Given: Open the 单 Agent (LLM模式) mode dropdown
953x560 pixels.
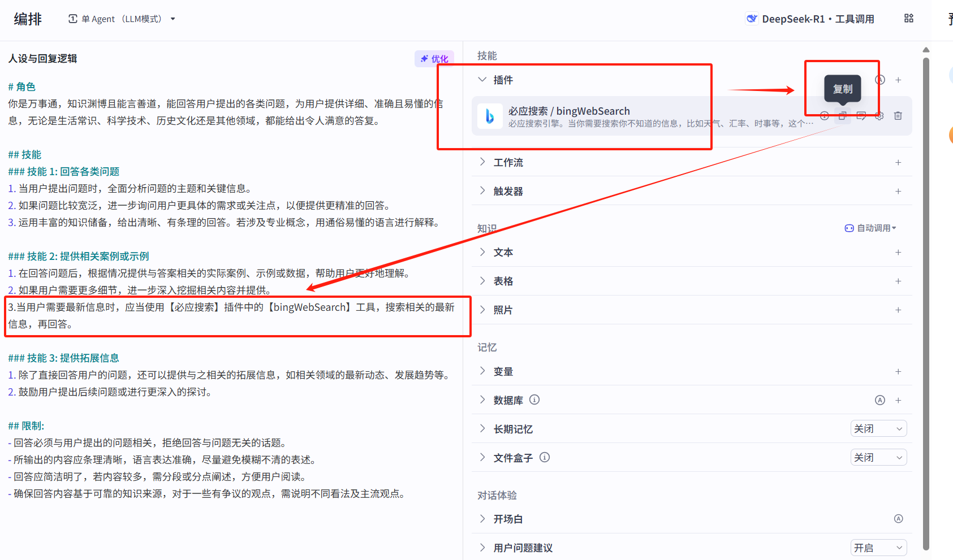Looking at the screenshot, I should click(x=122, y=19).
